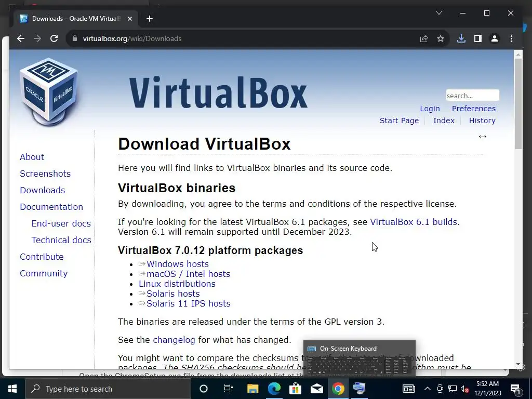Open Contribute in the sidebar
This screenshot has height=399, width=532.
[x=42, y=257]
